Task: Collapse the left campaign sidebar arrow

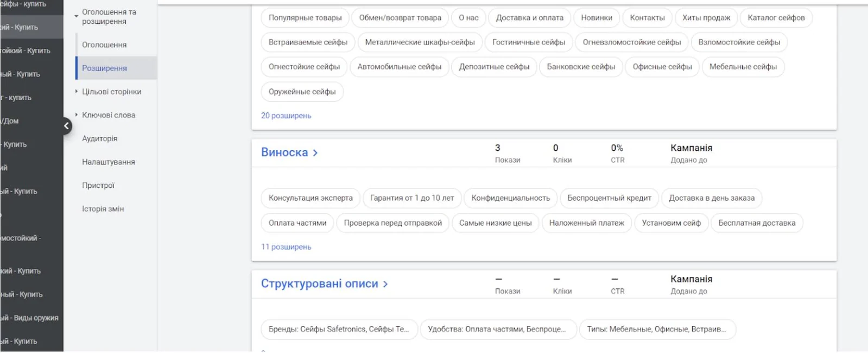Action: pyautogui.click(x=66, y=126)
